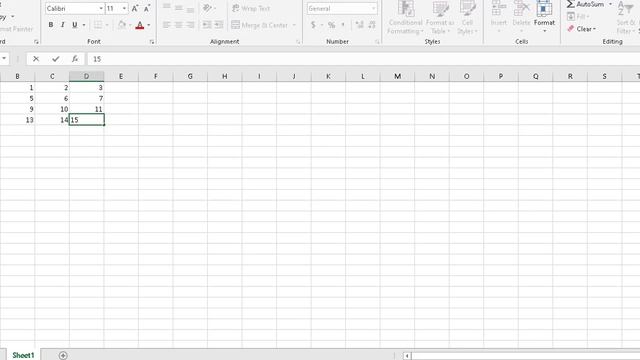Click the Fill button
The width and height of the screenshot is (640, 360).
tap(578, 16)
